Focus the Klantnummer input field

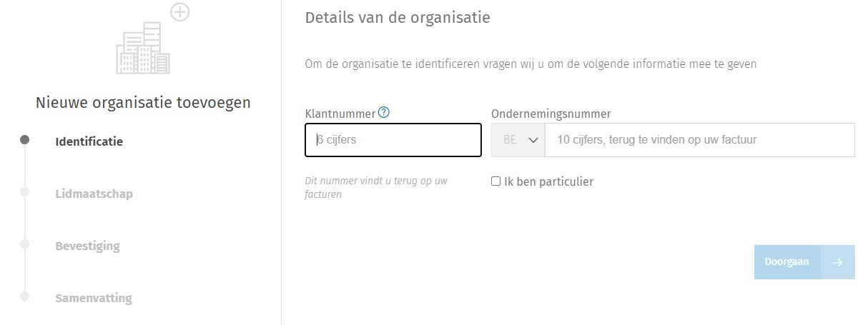pos(393,140)
